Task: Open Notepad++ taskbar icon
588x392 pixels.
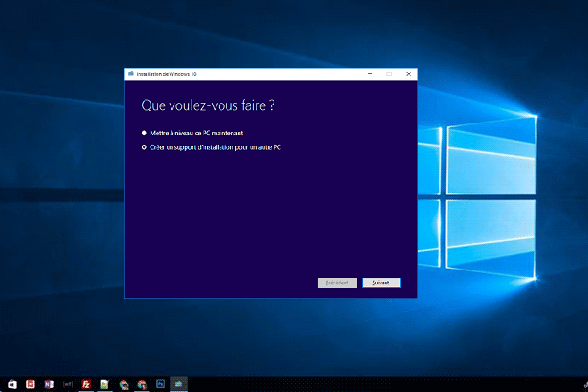Action: click(x=105, y=384)
